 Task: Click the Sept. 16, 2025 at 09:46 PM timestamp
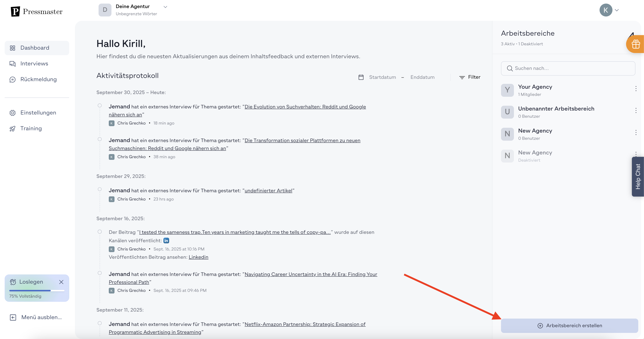[x=180, y=290]
